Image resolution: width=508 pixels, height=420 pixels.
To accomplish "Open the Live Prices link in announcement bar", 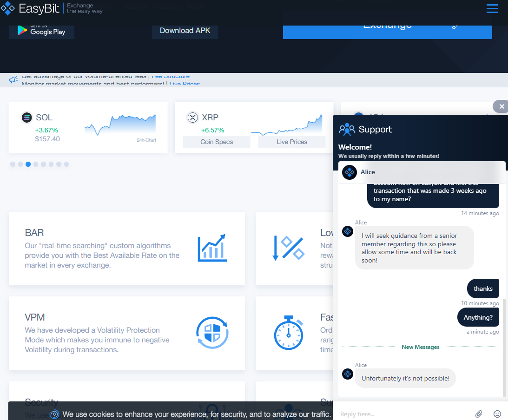I will pyautogui.click(x=185, y=84).
